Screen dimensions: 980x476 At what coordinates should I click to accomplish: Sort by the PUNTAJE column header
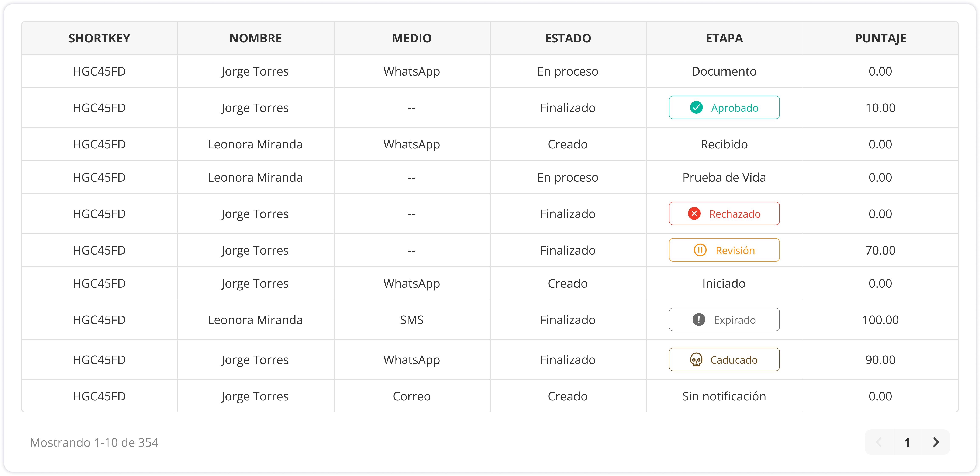pos(880,38)
